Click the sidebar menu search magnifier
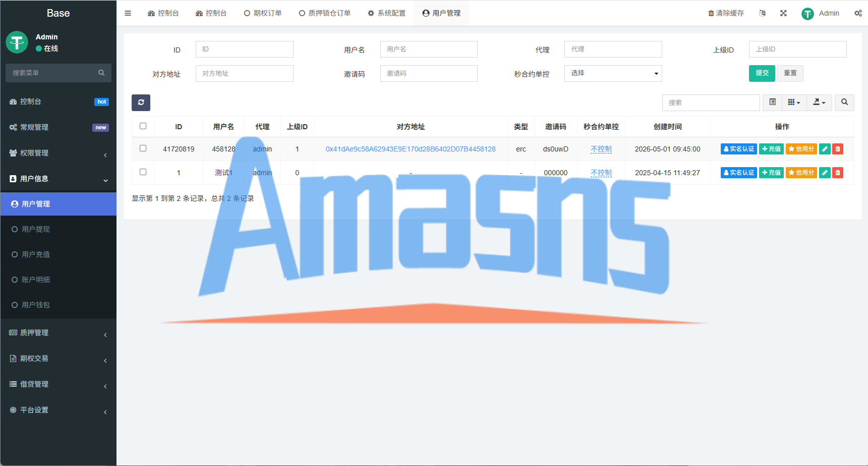Image resolution: width=868 pixels, height=466 pixels. pyautogui.click(x=101, y=73)
